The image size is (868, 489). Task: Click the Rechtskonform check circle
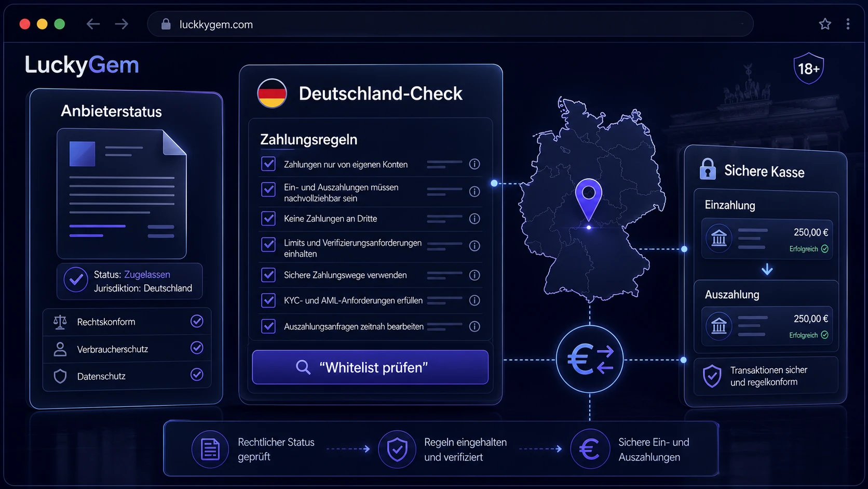point(197,321)
